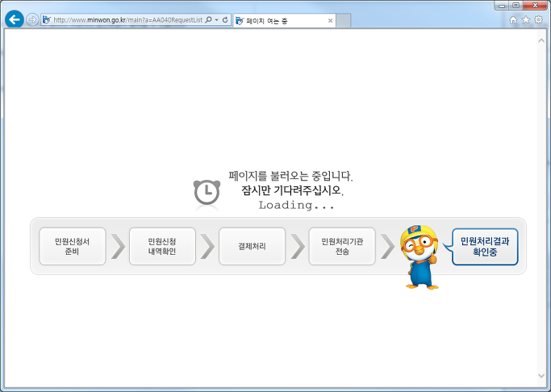Click the browser forward arrow button
The height and width of the screenshot is (392, 551).
tap(32, 19)
